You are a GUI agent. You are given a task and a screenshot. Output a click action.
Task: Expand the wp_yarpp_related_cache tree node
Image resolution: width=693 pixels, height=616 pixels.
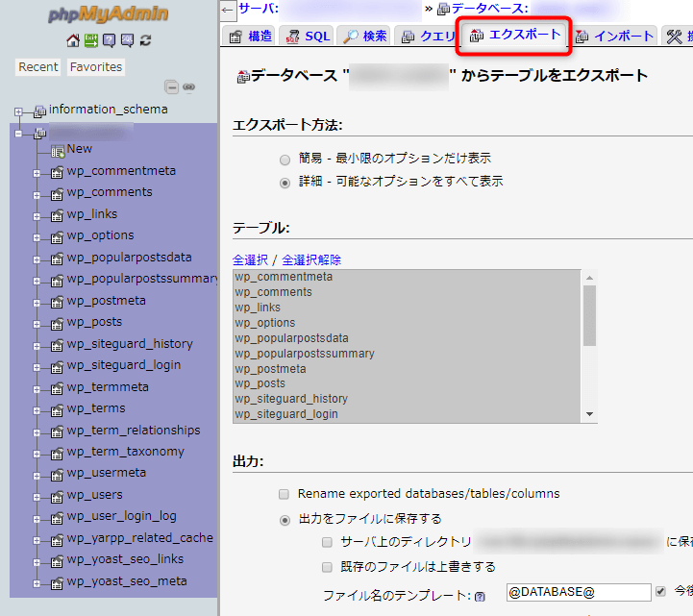[37, 542]
